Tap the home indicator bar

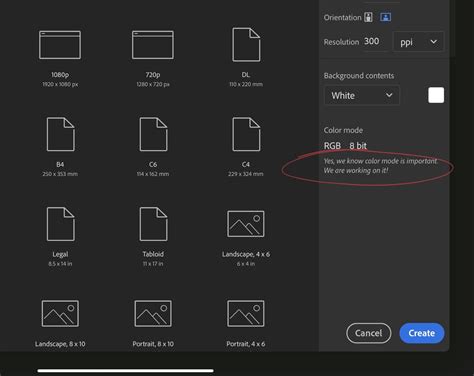pos(126,370)
